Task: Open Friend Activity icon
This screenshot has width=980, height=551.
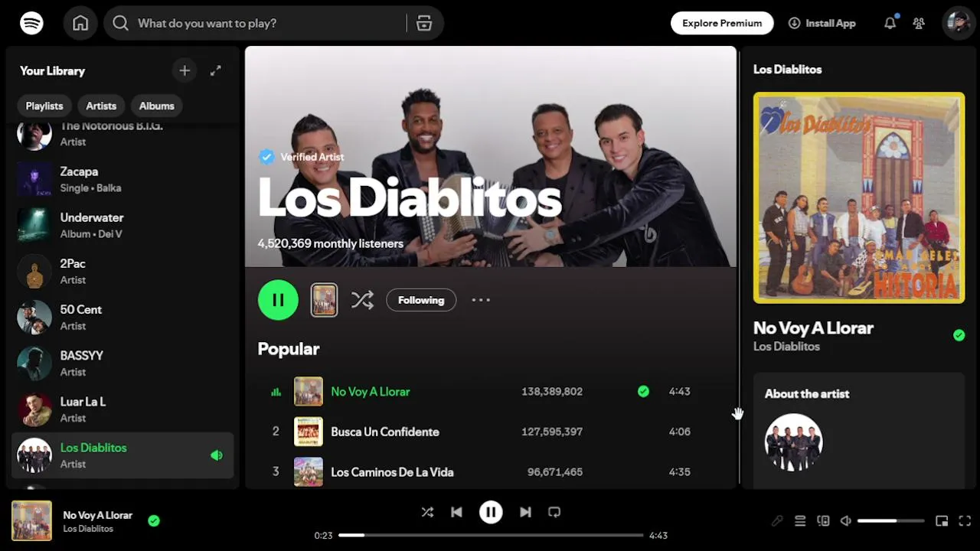Action: (919, 23)
